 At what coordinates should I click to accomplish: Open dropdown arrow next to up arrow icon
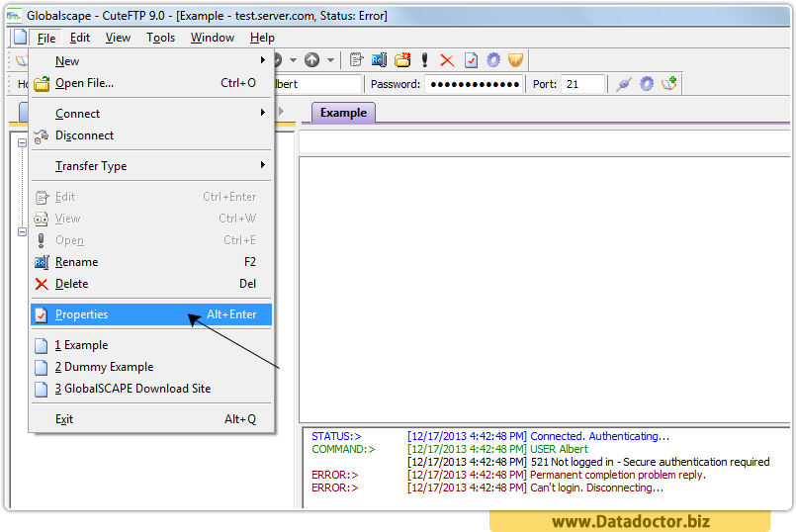pos(331,60)
